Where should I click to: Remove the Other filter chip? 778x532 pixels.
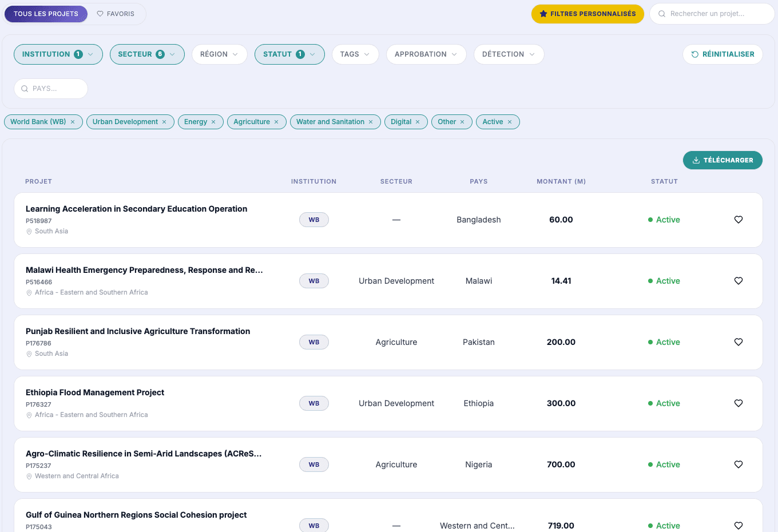tap(462, 122)
